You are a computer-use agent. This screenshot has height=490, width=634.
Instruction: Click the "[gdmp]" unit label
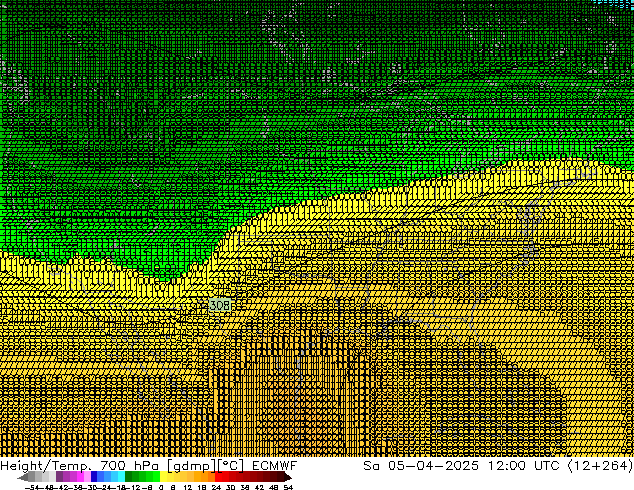(x=192, y=465)
